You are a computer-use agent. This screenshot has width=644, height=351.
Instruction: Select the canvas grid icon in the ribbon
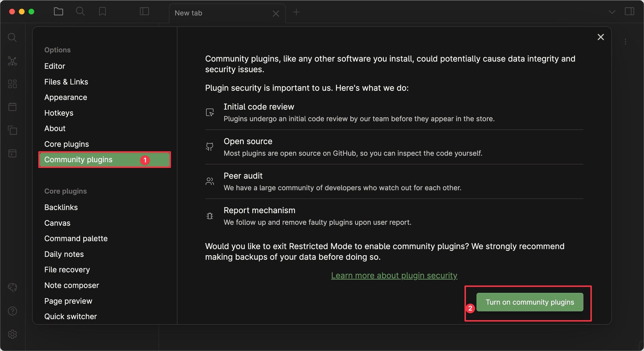pyautogui.click(x=12, y=84)
